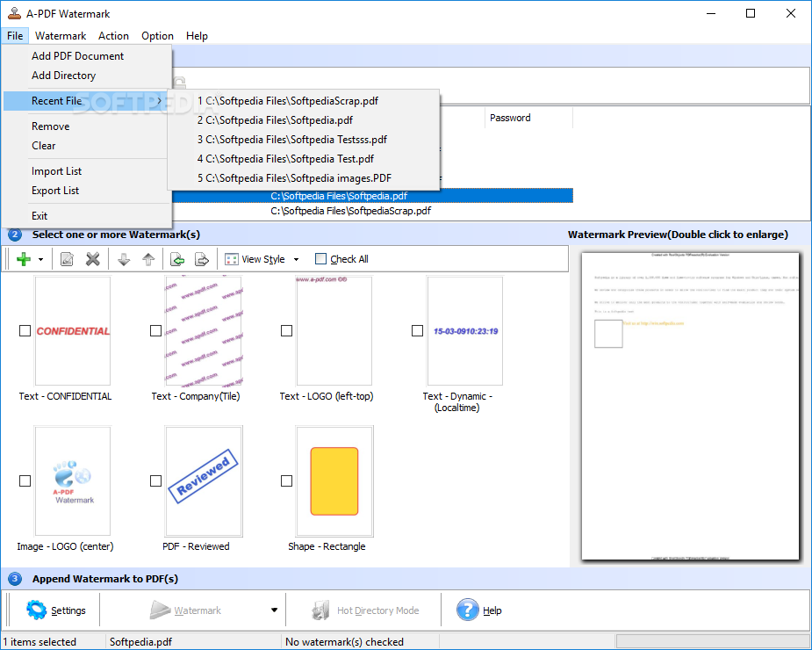Click the '1 items selected' status text
The height and width of the screenshot is (650, 812).
40,642
